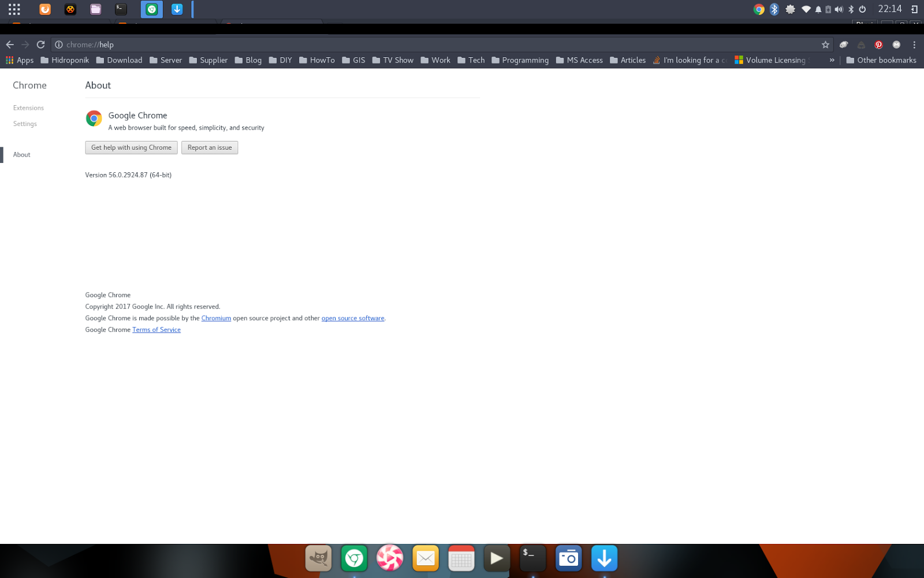Bookmark this page with the star icon
The width and height of the screenshot is (924, 578).
coord(825,45)
